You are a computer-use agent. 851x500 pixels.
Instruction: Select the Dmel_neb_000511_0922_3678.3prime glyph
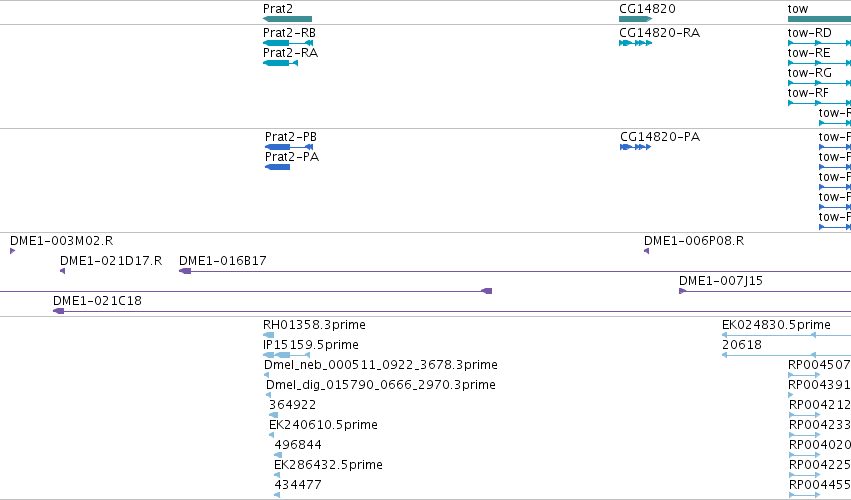tap(266, 375)
